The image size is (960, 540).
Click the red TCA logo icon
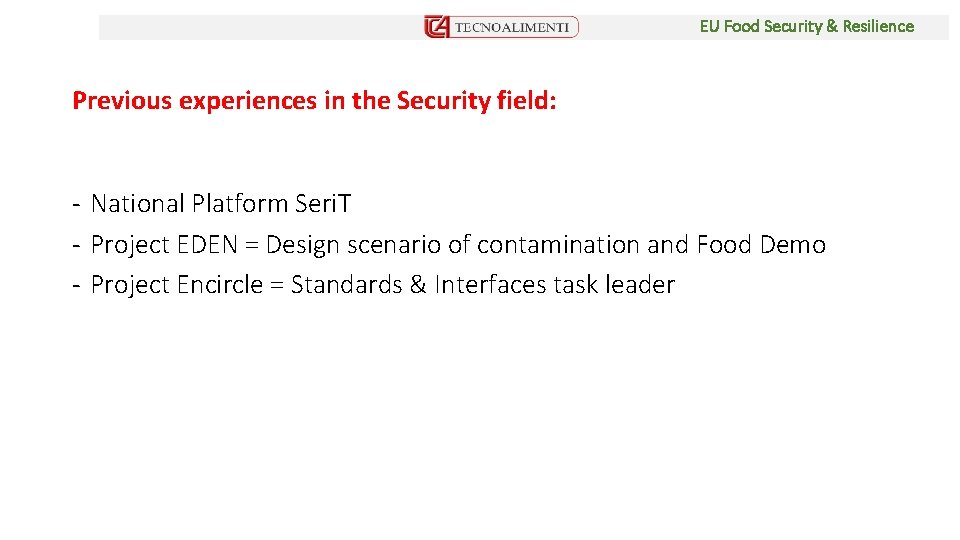pyautogui.click(x=437, y=27)
